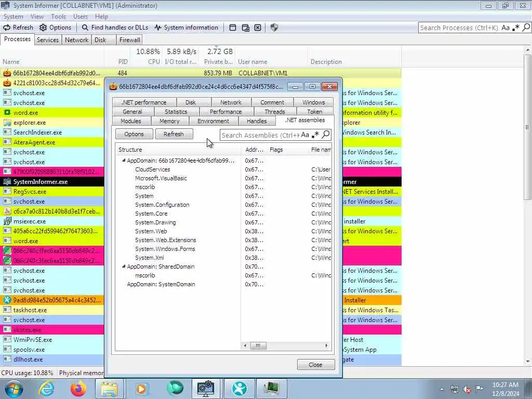Select the Microsoft.VisualBasic assembly row

point(223,178)
